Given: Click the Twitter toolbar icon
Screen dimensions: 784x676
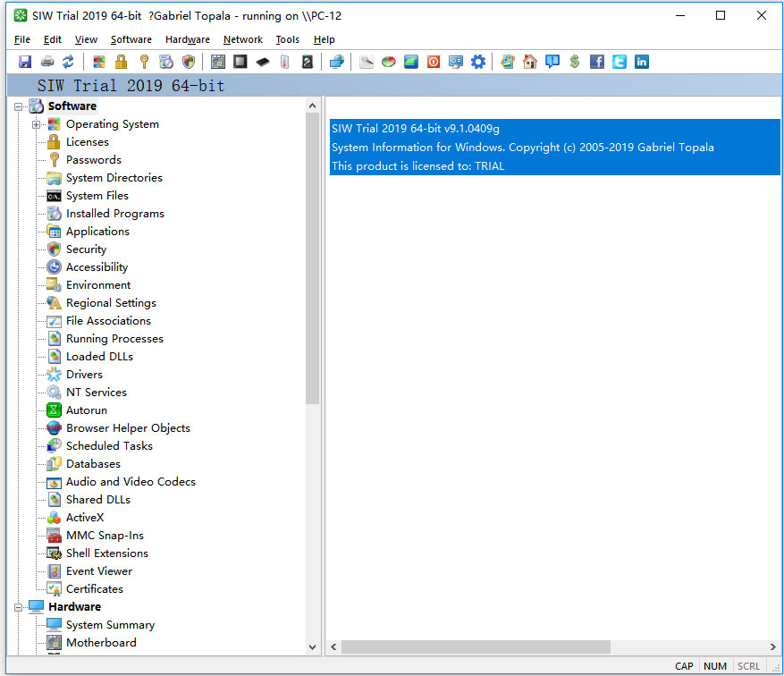Looking at the screenshot, I should 620,62.
